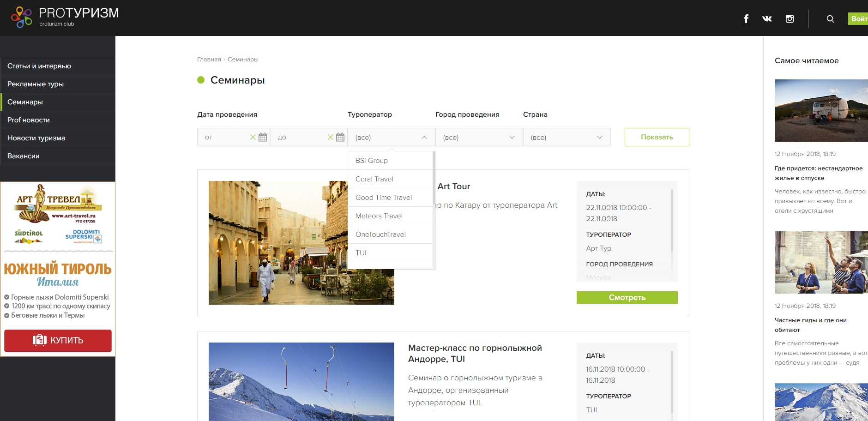This screenshot has width=868, height=421.
Task: Open Prof новости in sidebar
Action: click(58, 120)
